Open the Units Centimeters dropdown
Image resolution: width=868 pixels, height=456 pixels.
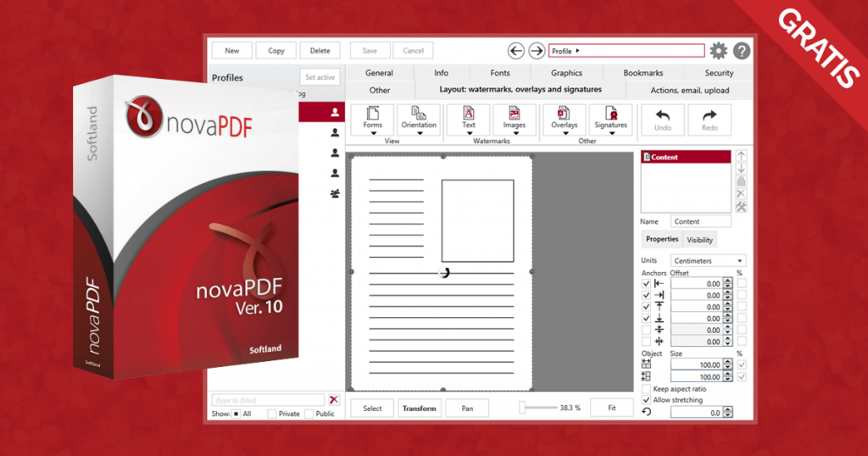pyautogui.click(x=708, y=260)
